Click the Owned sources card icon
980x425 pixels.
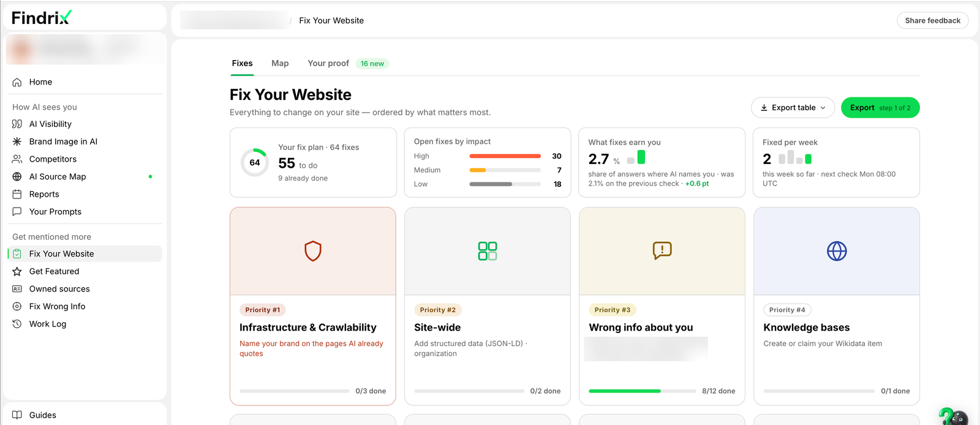pos(17,289)
